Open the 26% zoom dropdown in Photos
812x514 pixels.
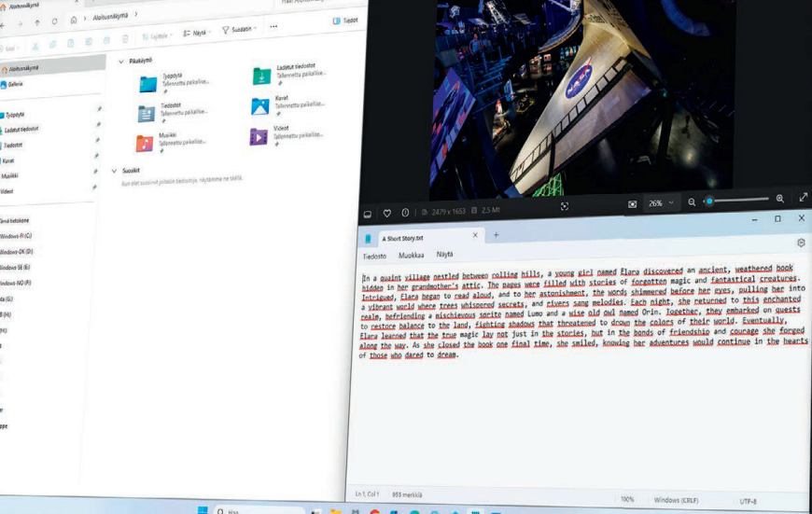coord(661,203)
